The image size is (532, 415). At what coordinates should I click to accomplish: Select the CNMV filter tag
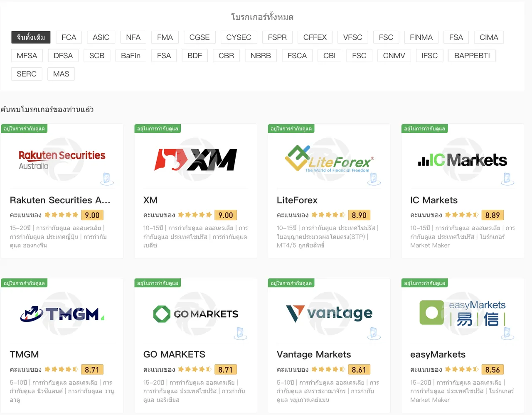394,56
